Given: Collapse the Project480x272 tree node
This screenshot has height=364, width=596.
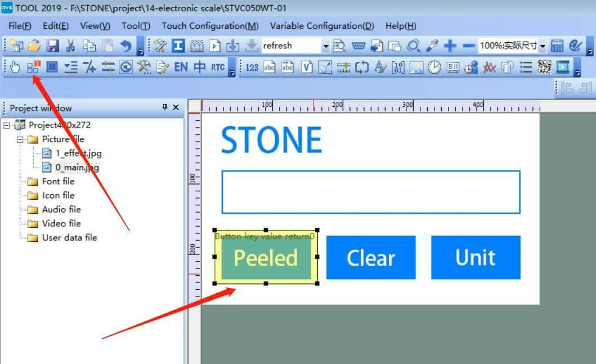Looking at the screenshot, I should [x=6, y=125].
